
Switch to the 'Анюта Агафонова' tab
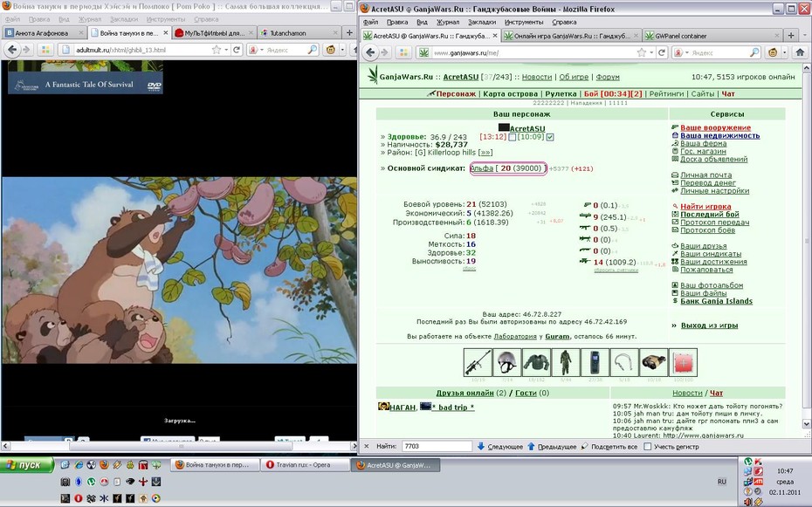[45, 32]
